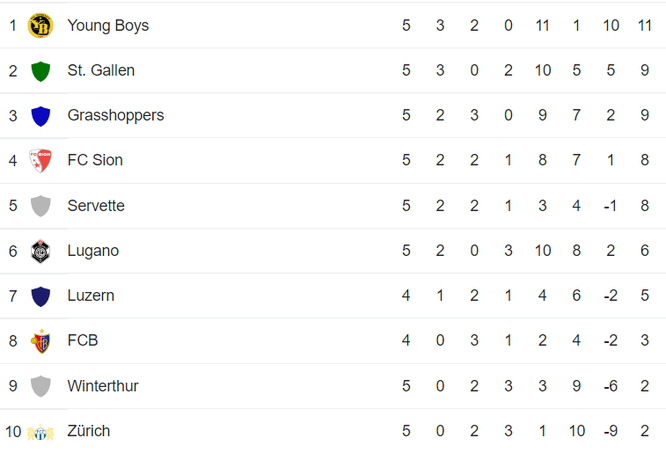Click the FCB club crest

click(41, 341)
